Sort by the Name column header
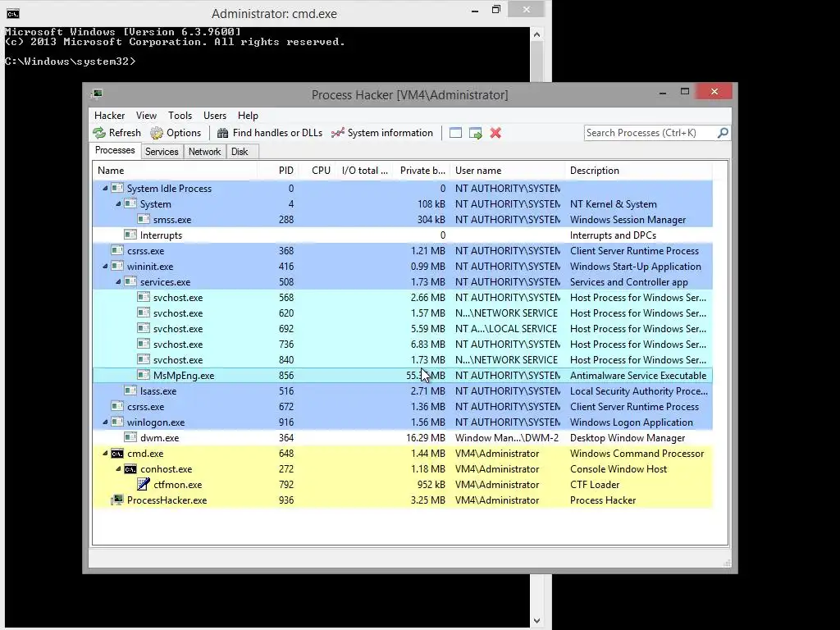The image size is (840, 630). pos(175,171)
